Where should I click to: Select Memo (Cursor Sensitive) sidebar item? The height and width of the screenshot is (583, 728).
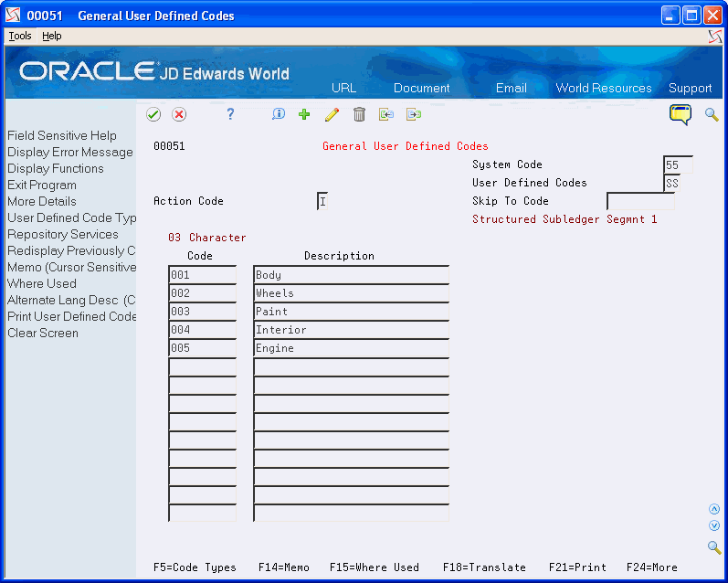pos(71,267)
